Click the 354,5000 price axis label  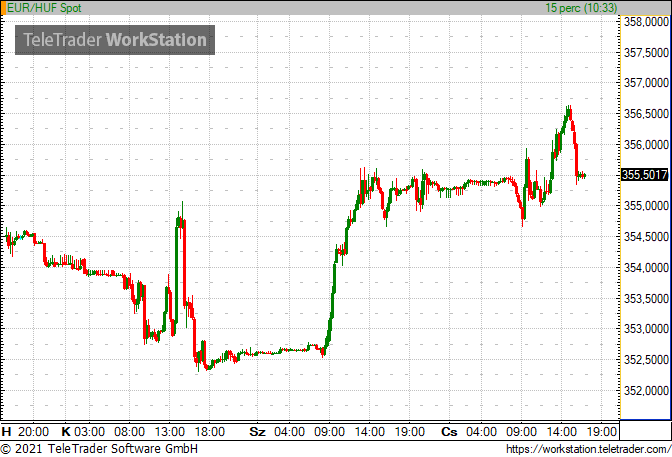click(646, 237)
